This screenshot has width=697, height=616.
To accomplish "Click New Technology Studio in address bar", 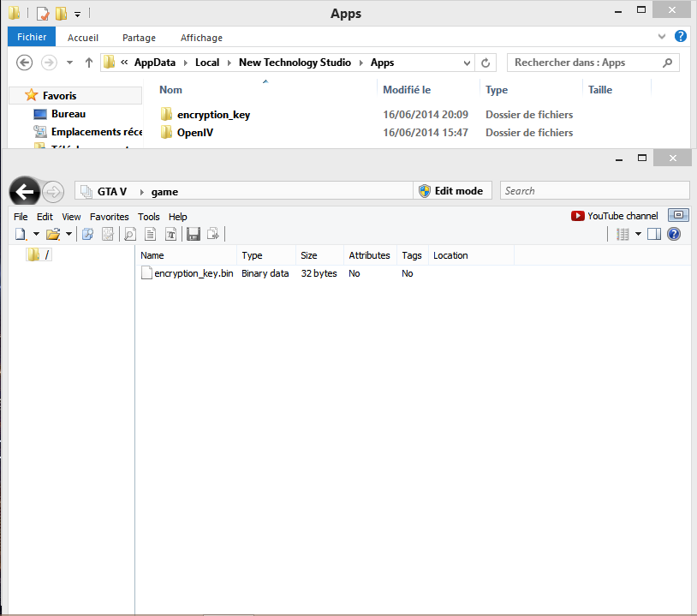I will click(x=295, y=63).
